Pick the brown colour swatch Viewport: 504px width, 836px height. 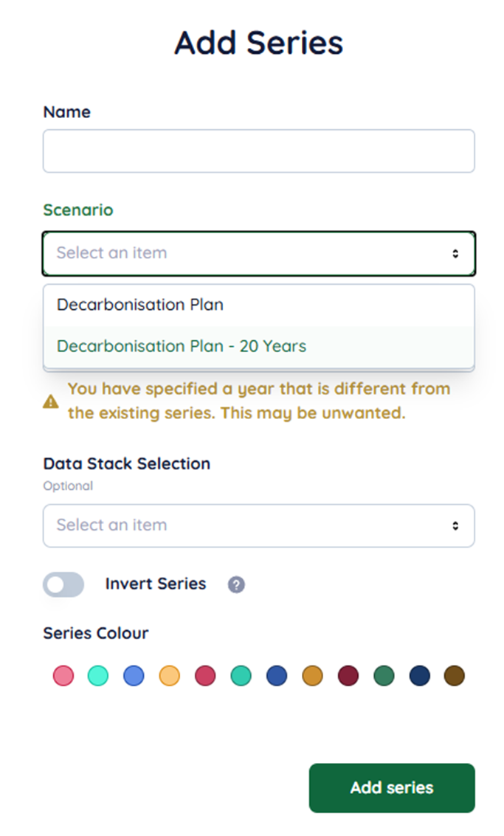455,676
